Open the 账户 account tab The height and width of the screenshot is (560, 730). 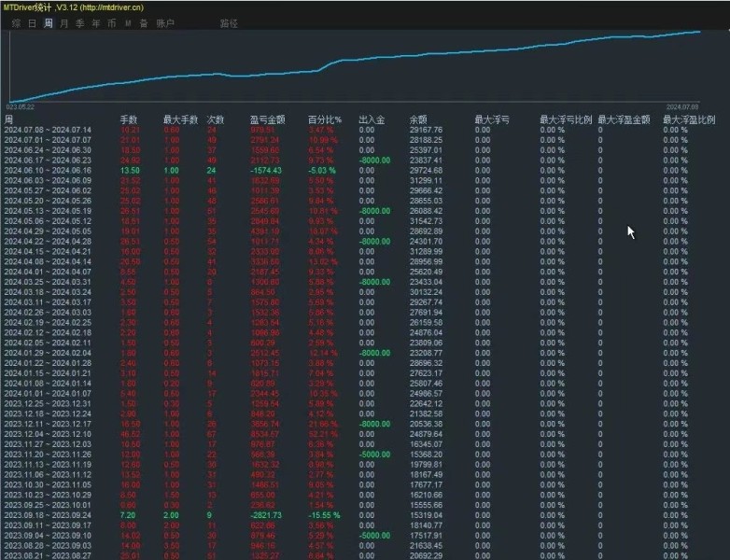[x=165, y=23]
